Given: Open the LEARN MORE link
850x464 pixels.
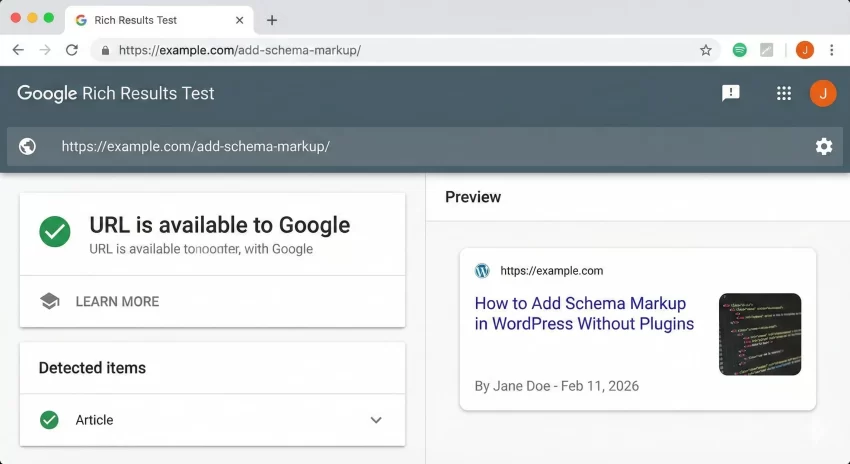Looking at the screenshot, I should click(117, 301).
